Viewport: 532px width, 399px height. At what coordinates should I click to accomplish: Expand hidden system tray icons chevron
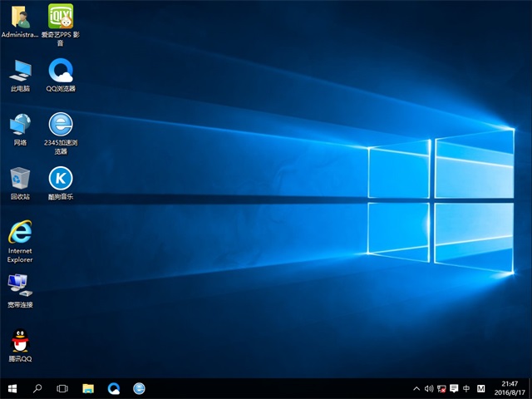(x=416, y=388)
